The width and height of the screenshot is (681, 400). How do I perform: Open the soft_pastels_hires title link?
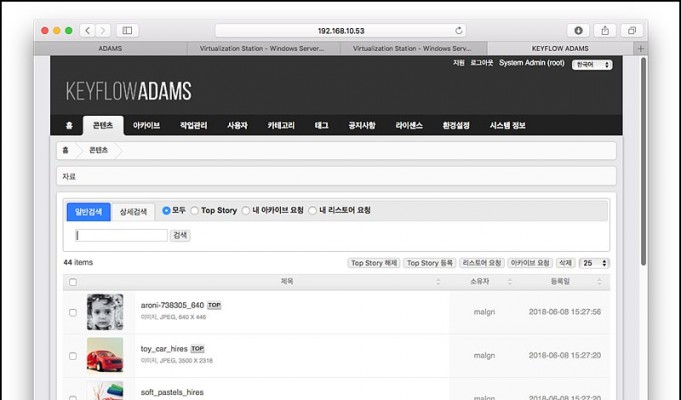[x=172, y=392]
